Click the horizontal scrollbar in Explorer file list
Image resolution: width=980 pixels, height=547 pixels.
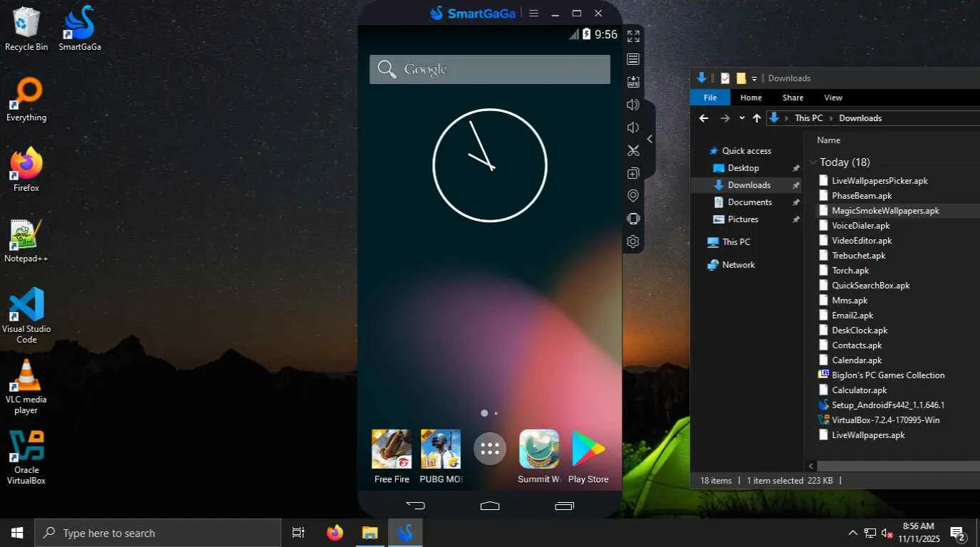pyautogui.click(x=897, y=466)
